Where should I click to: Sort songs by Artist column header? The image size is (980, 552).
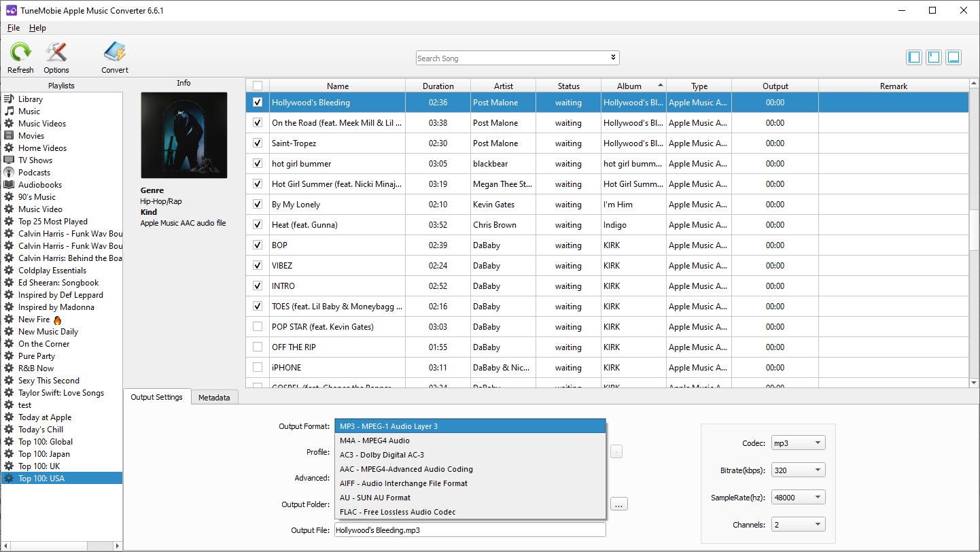503,86
